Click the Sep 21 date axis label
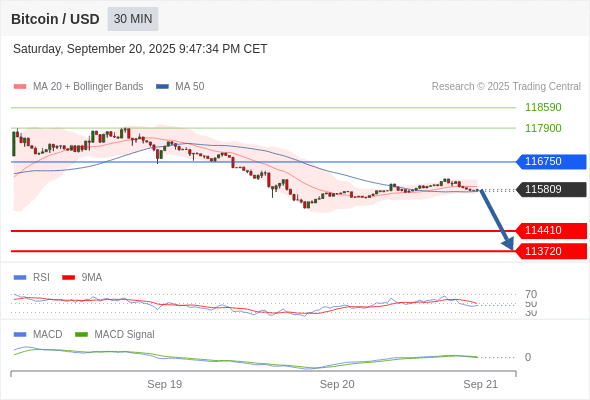The height and width of the screenshot is (400, 590). coord(481,384)
